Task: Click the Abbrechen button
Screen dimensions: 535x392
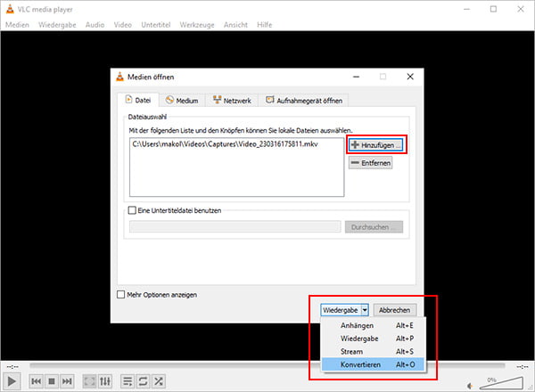Action: 395,310
